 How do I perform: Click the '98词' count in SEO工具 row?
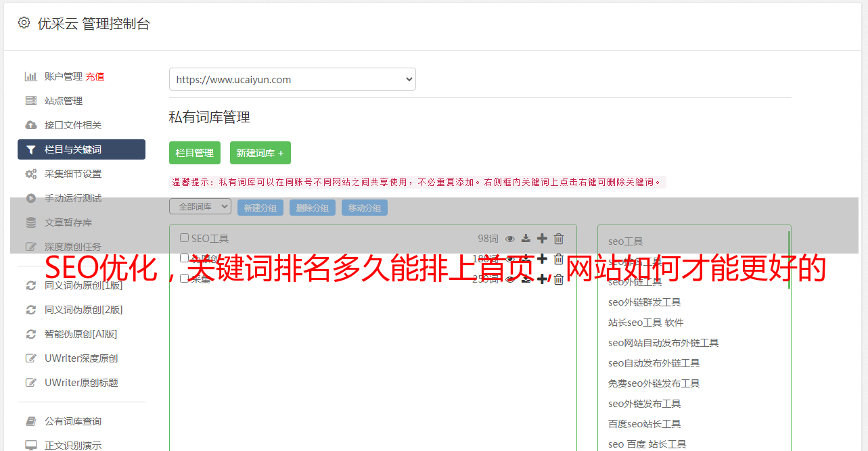click(x=488, y=238)
